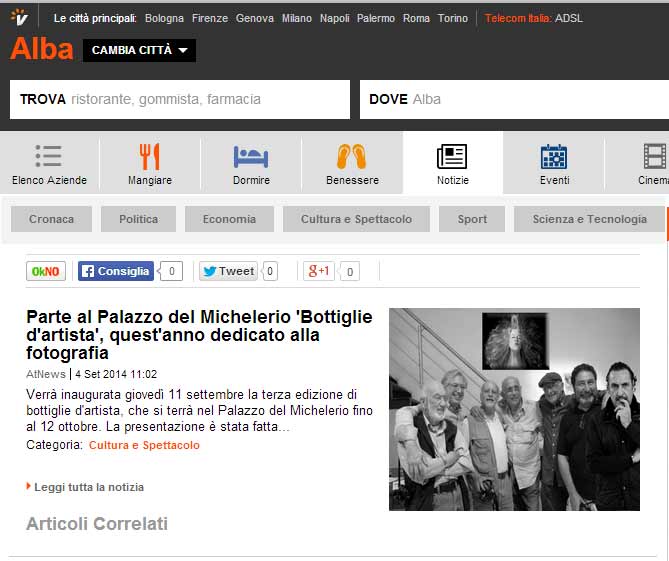Select the Economia news tab
Screen dimensions: 669x561
pos(229,219)
